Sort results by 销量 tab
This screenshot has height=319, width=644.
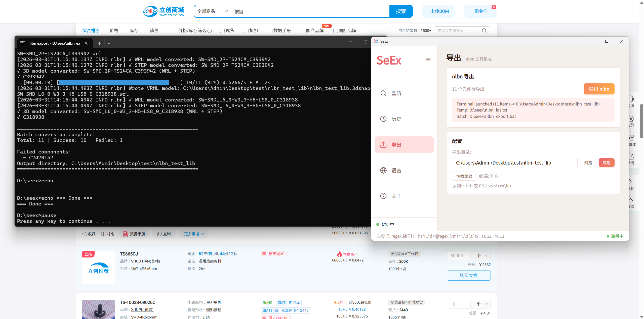(154, 31)
